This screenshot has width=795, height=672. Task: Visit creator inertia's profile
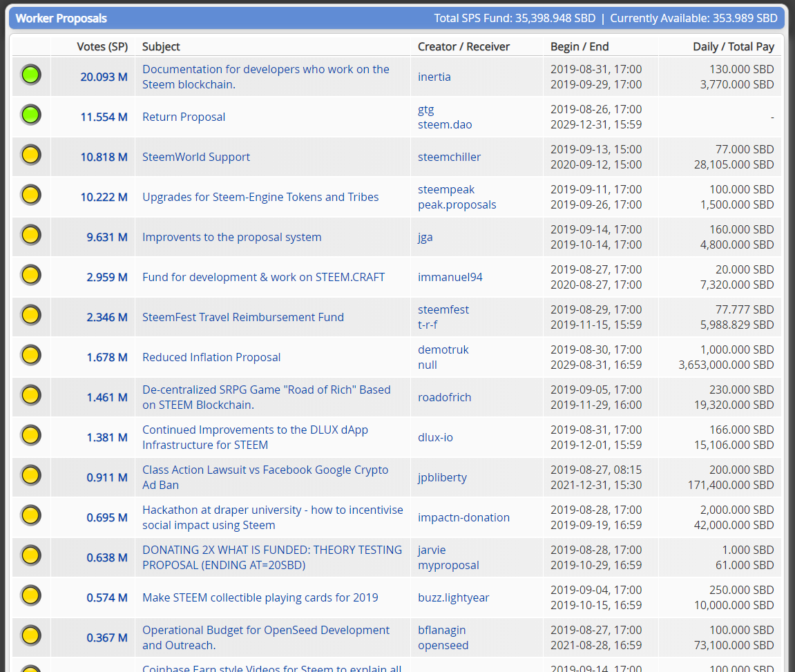point(434,77)
